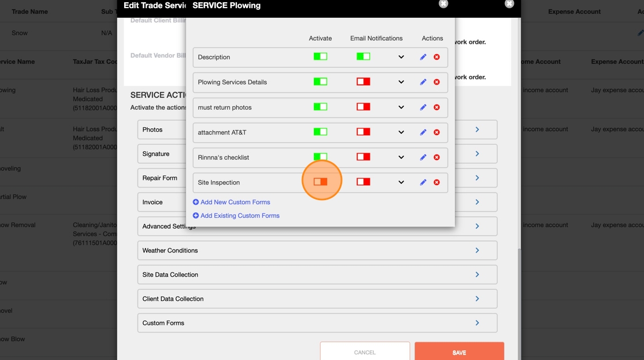This screenshot has height=360, width=644.
Task: Close the SERVICE Plowing popup
Action: click(x=443, y=3)
